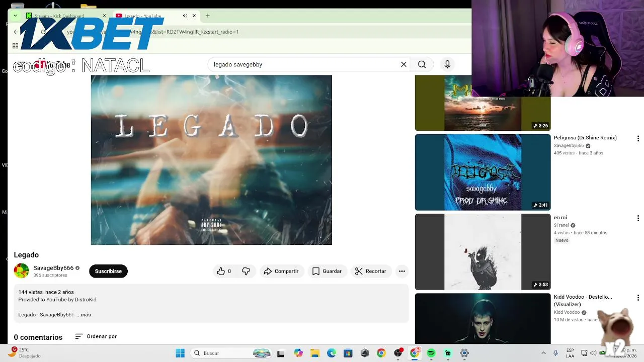Screen dimensions: 644x362
Task: Open Kidd Voodoo - Destello (Visualizer) title
Action: point(583,301)
